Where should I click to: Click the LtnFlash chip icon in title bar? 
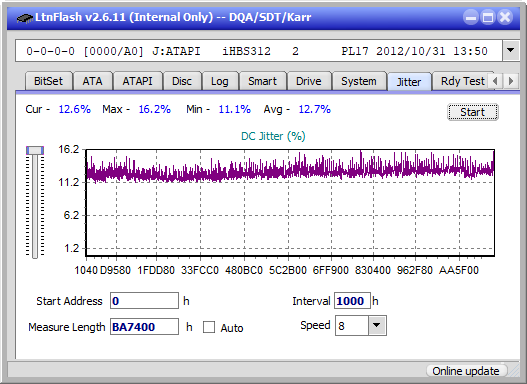24,17
